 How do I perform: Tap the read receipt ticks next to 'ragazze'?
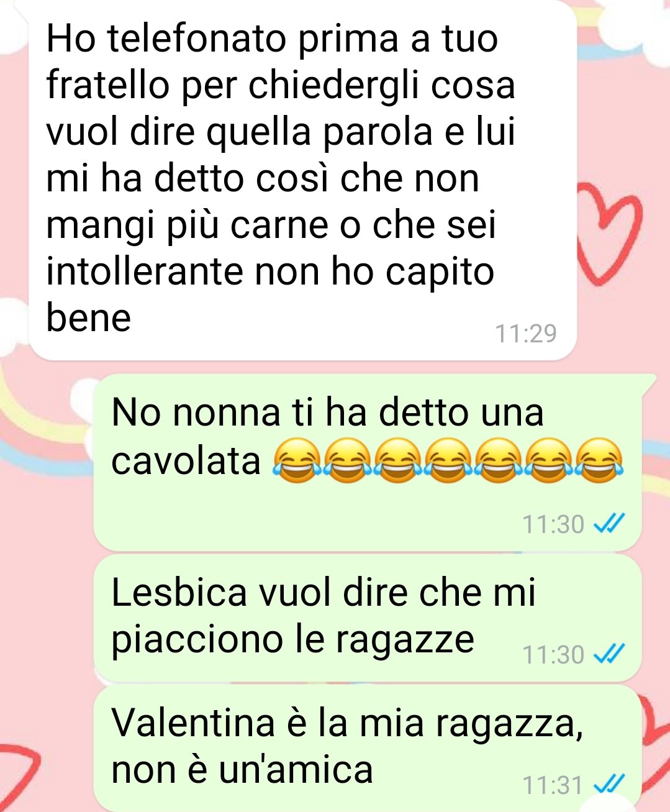[x=609, y=654]
